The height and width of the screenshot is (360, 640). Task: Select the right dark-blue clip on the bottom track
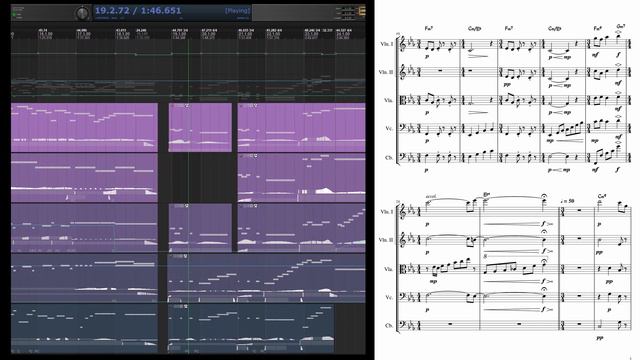251,328
